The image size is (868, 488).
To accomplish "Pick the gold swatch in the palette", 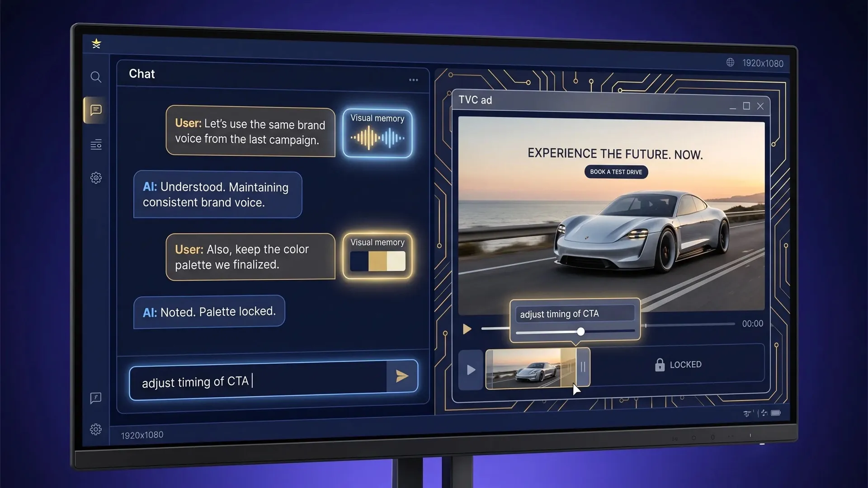I will click(x=378, y=261).
